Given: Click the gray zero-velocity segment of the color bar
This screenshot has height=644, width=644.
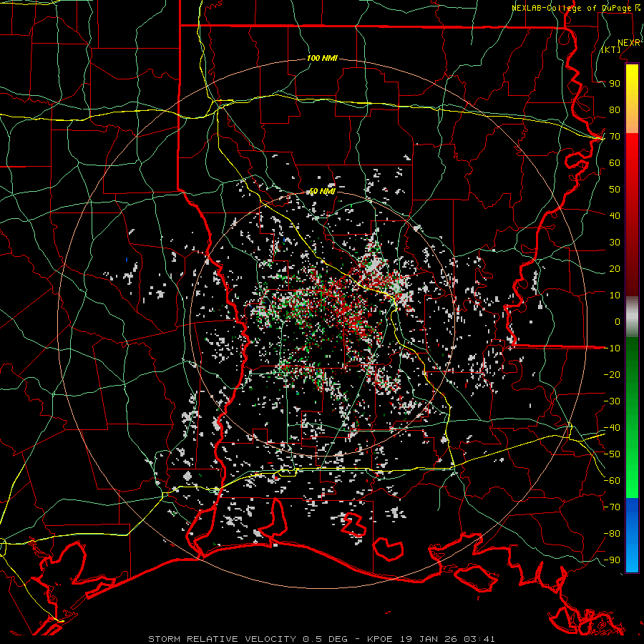Looking at the screenshot, I should tap(632, 317).
